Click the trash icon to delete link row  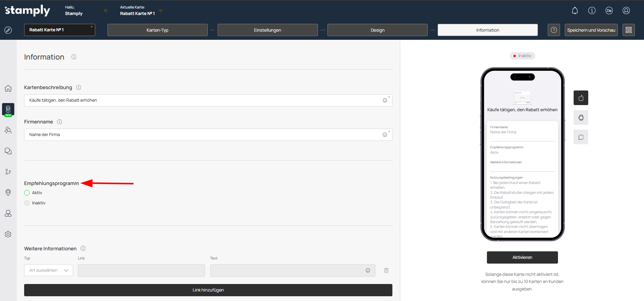(386, 270)
